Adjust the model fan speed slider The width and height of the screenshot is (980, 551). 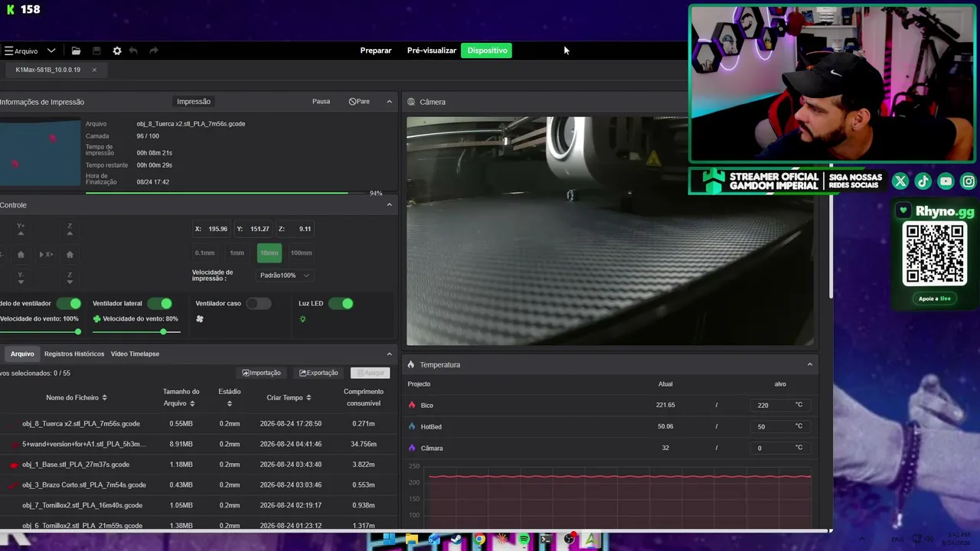point(40,332)
